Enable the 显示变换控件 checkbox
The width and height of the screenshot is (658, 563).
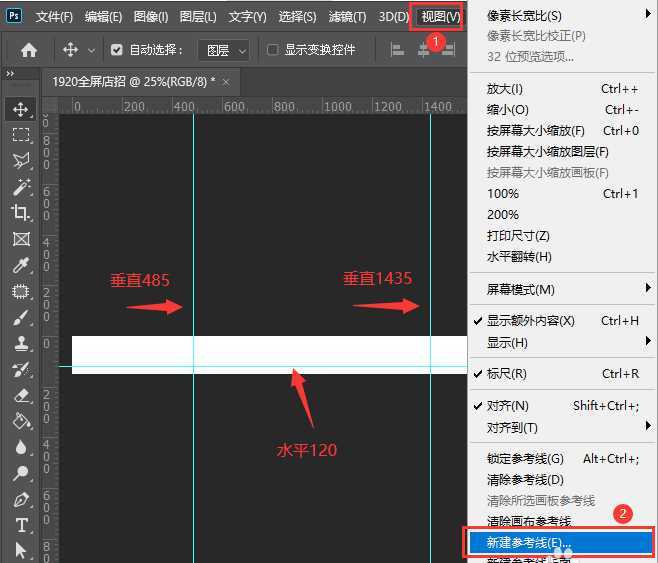(273, 50)
